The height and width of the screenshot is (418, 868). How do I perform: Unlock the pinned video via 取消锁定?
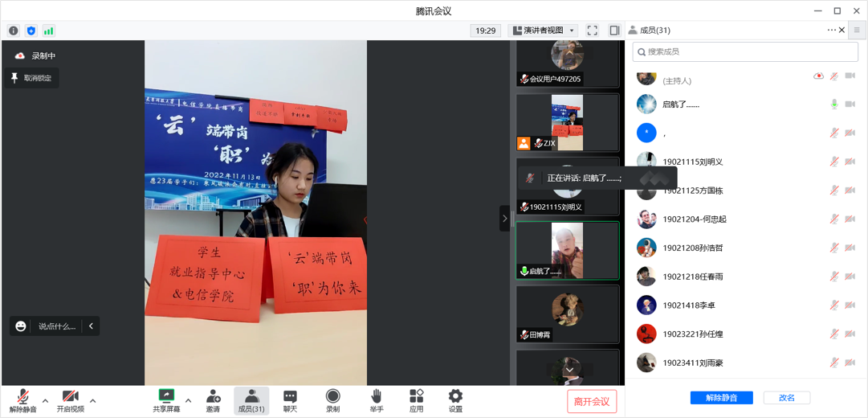(31, 78)
